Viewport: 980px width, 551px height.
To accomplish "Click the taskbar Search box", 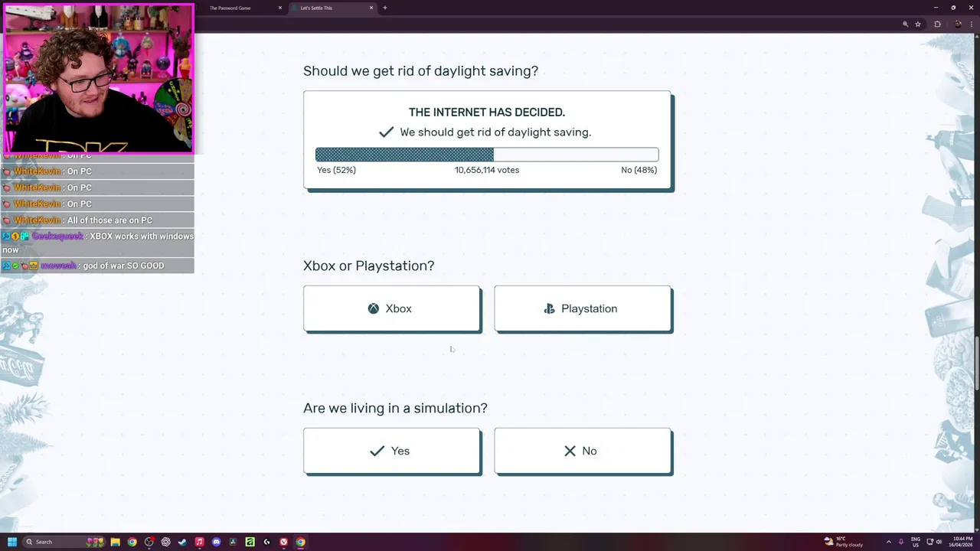I will click(x=63, y=542).
